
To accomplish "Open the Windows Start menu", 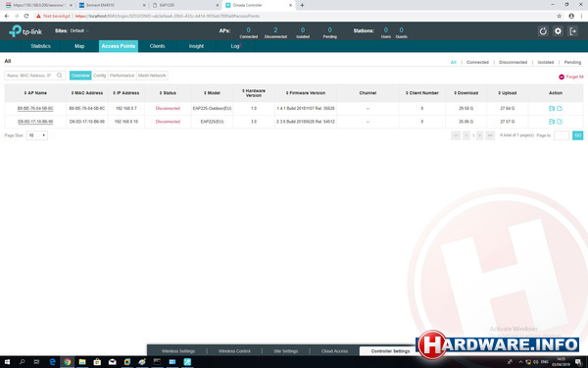I will point(7,362).
